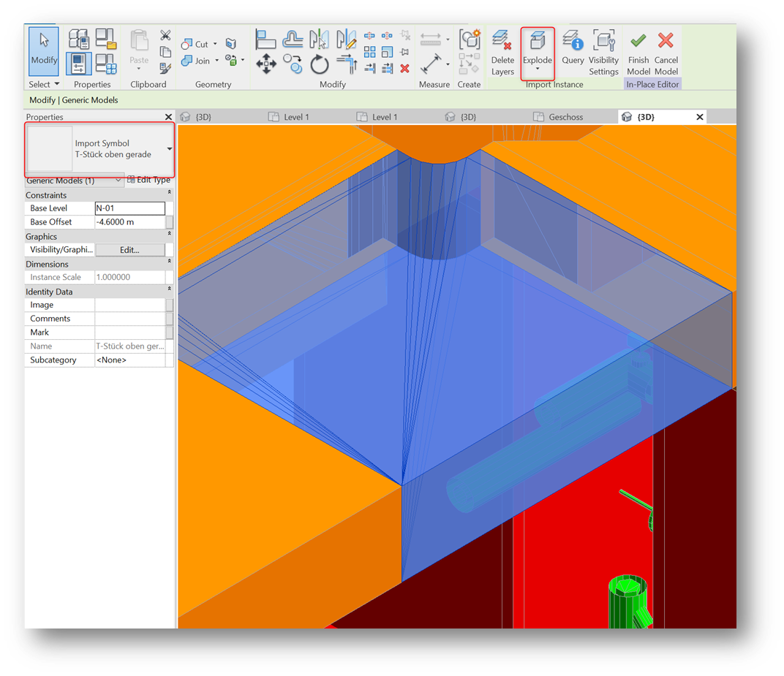
Task: Open the Generic Models type selector dropdown
Action: pyautogui.click(x=117, y=180)
